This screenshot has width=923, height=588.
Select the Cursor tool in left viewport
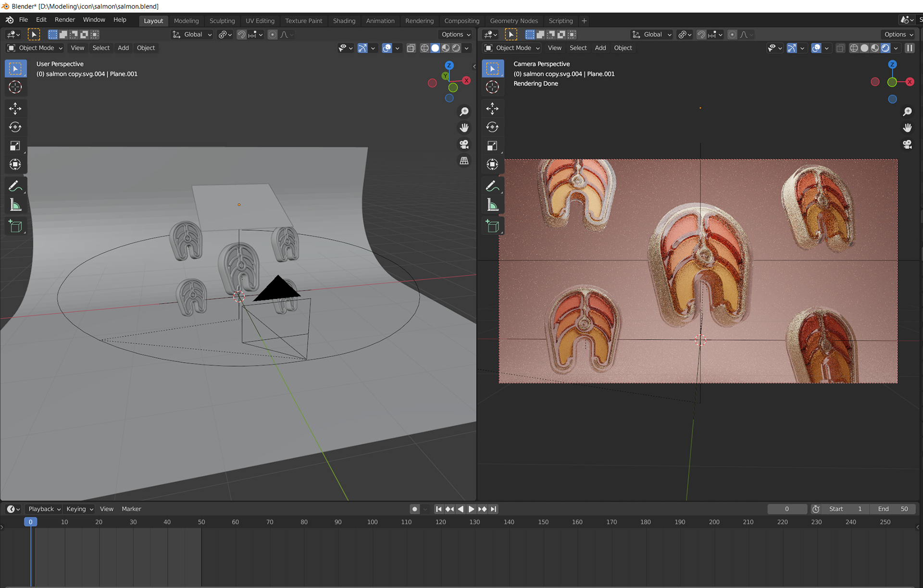15,87
